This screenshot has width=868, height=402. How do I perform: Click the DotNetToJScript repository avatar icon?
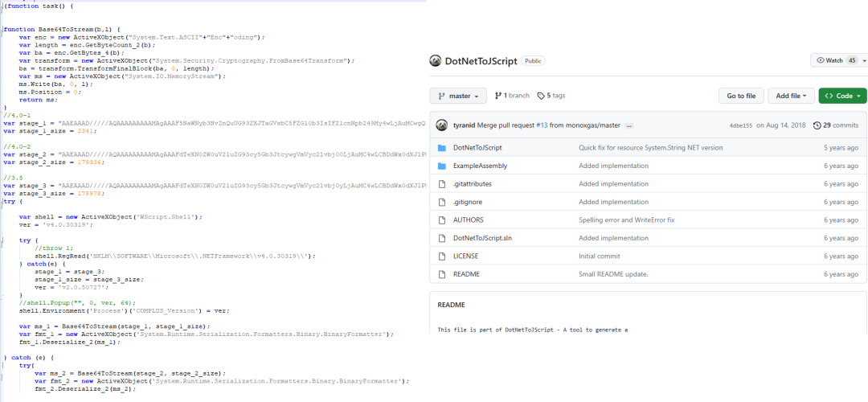coord(435,61)
